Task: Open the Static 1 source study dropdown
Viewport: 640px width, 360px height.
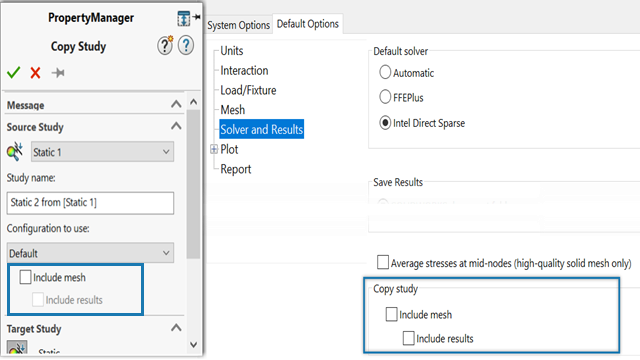Action: point(102,152)
